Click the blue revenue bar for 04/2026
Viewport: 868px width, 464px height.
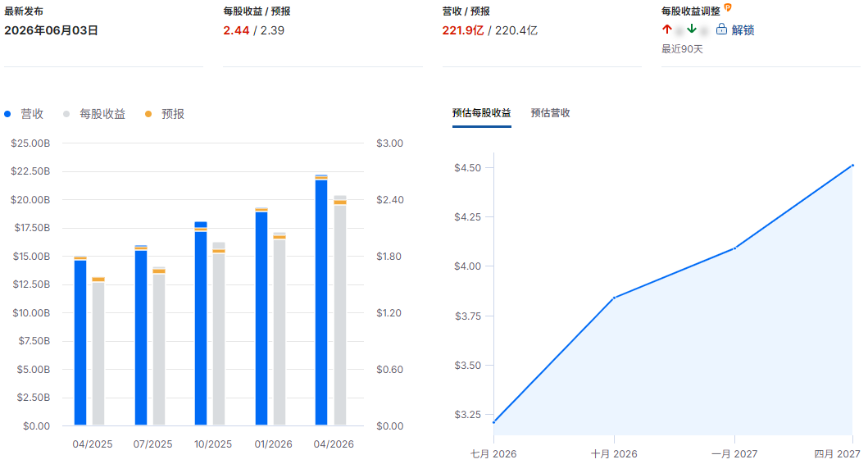click(321, 300)
